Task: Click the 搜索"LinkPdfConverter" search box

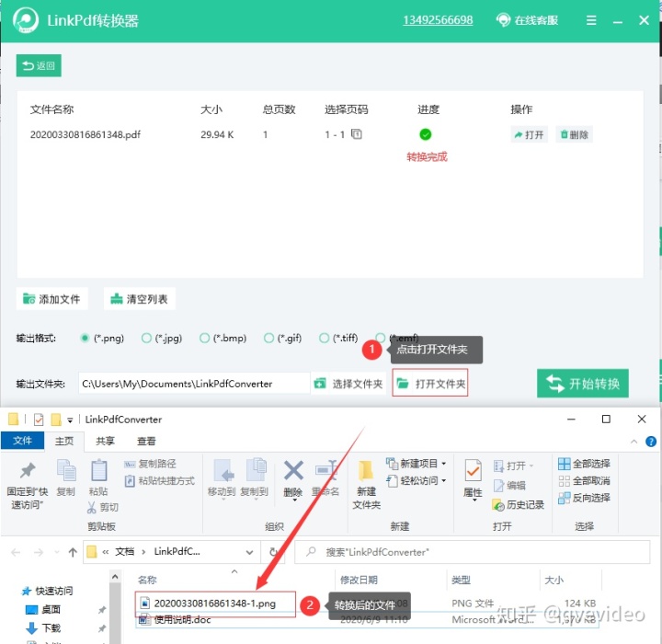Action: (x=472, y=552)
